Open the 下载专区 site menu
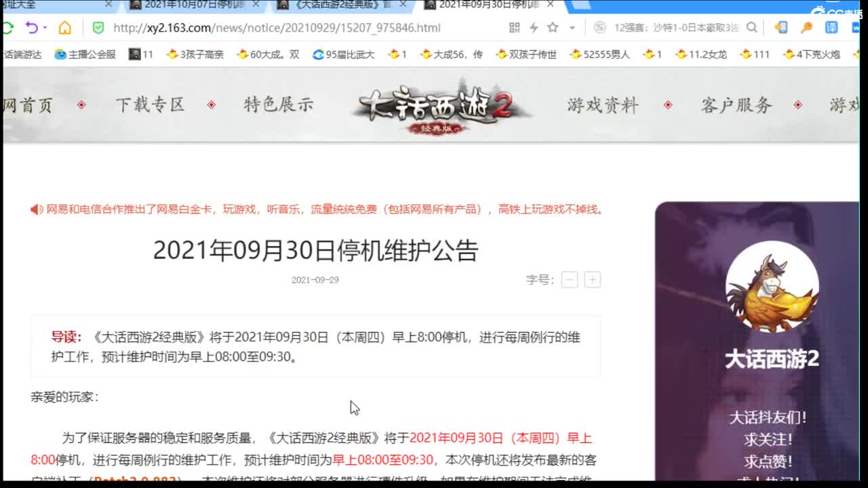The width and height of the screenshot is (868, 488). [150, 104]
